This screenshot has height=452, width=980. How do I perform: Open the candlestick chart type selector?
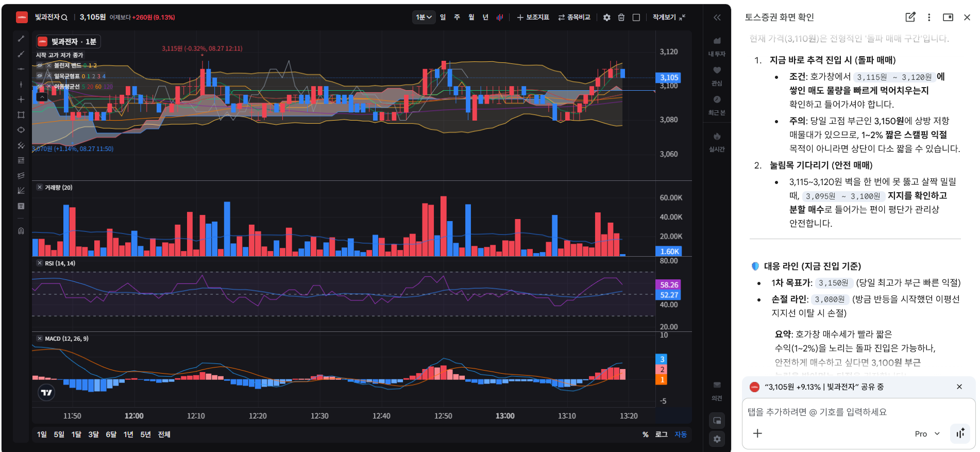[x=500, y=18]
